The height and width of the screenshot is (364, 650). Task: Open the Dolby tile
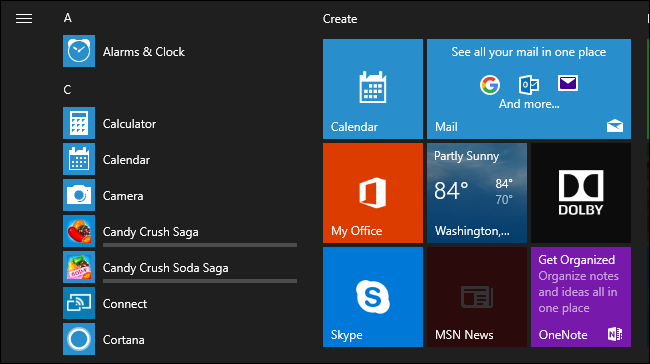click(581, 193)
